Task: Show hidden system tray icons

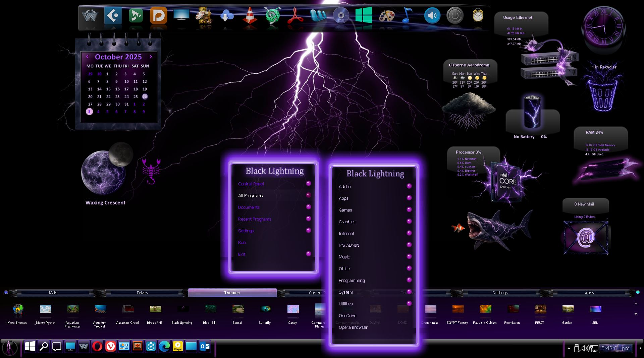Action: tap(569, 348)
